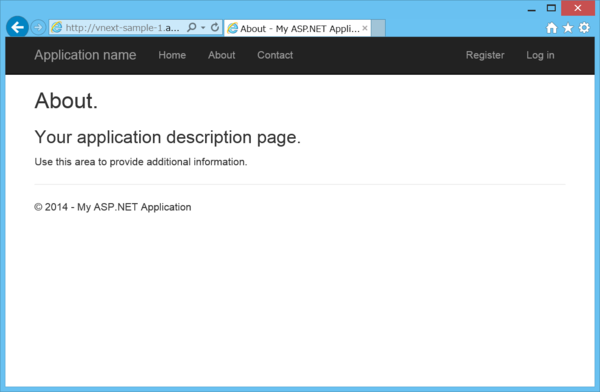Open the About nav link
The image size is (600, 392).
(x=222, y=55)
